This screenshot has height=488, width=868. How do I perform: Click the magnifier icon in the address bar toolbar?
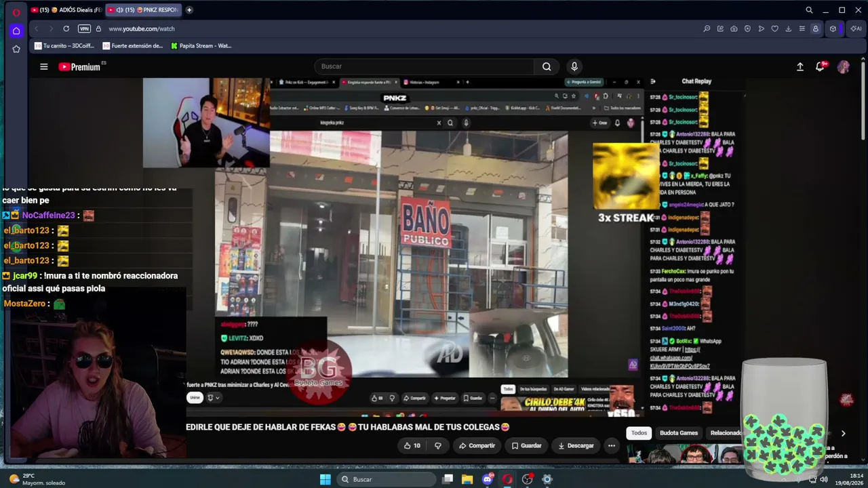[x=707, y=28]
